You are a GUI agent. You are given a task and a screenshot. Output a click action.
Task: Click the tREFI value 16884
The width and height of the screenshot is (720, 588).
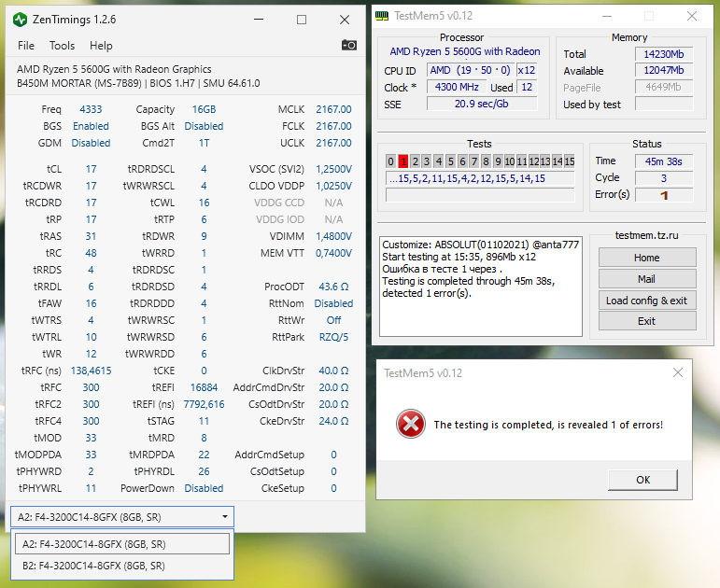coord(204,387)
